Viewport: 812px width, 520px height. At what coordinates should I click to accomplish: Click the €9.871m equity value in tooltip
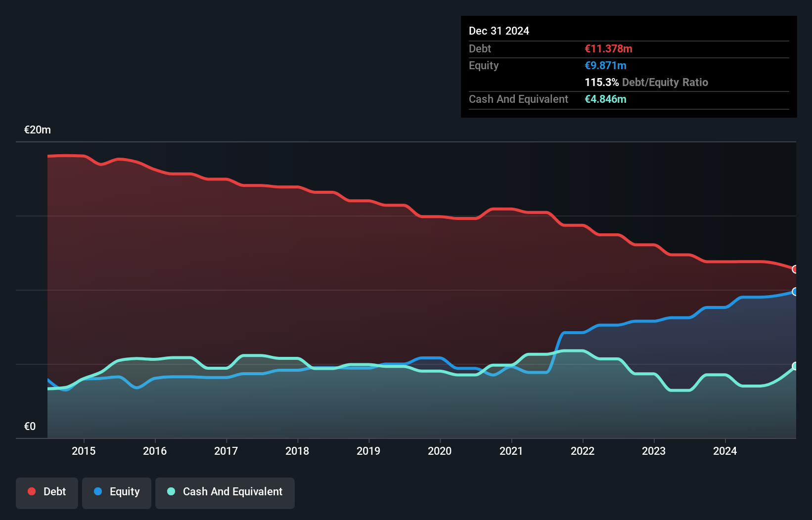click(x=606, y=65)
